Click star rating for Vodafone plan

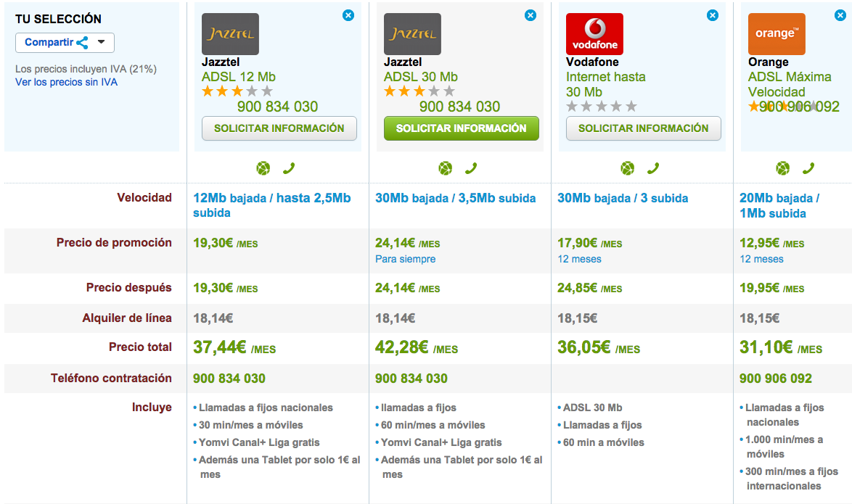(x=601, y=107)
